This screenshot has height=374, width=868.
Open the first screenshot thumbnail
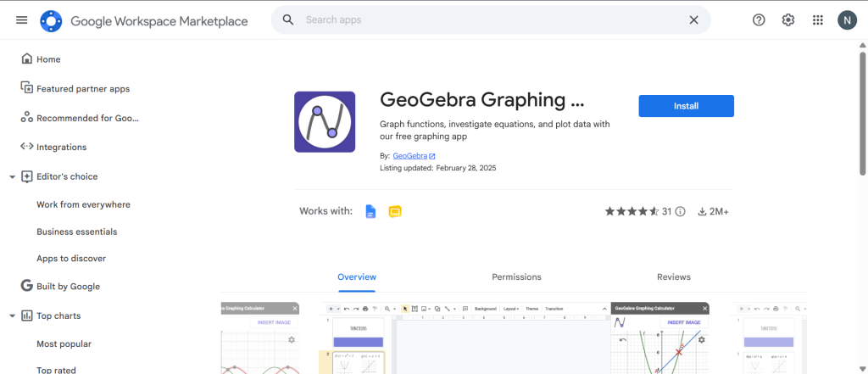tap(260, 338)
